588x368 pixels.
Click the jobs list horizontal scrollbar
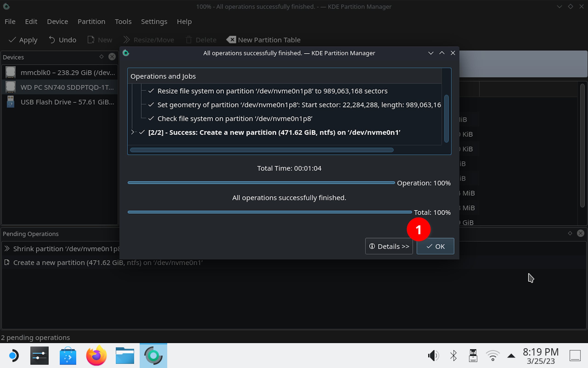(x=262, y=150)
